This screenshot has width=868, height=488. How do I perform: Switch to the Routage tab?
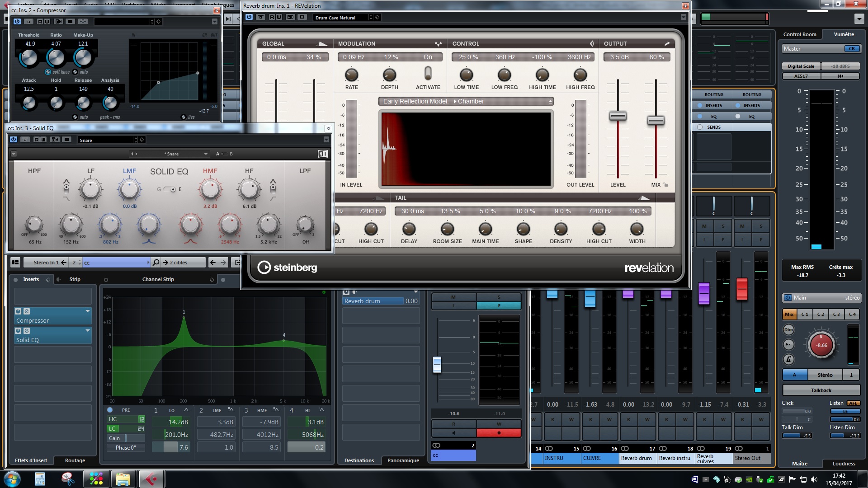point(75,460)
